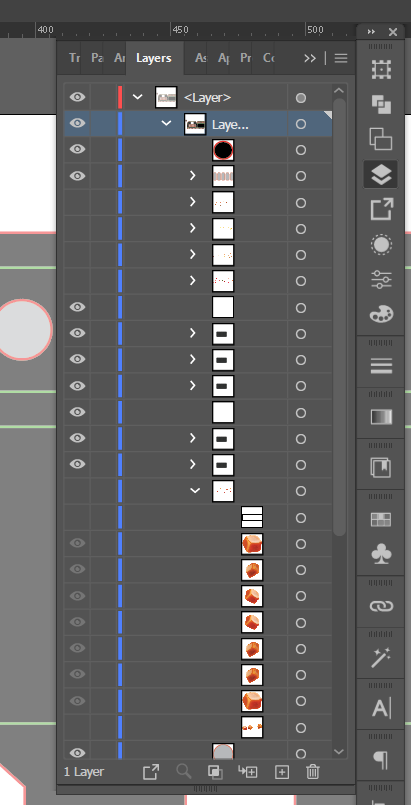Screen dimensions: 411x805
Task: Click the black circle thumbnail
Action: click(x=223, y=150)
